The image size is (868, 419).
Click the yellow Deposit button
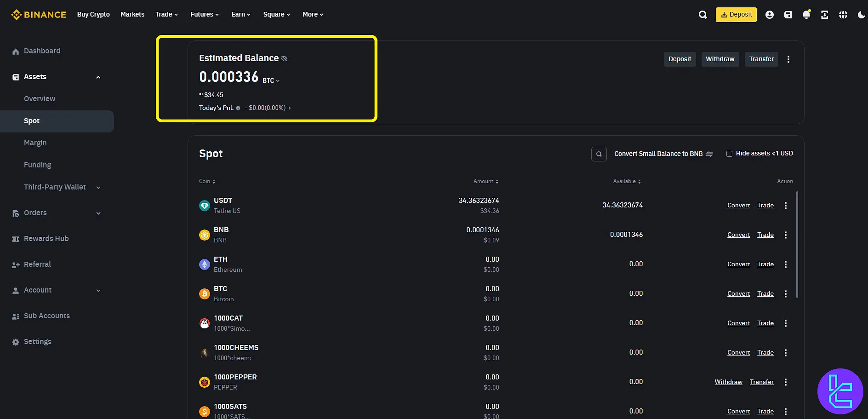[736, 15]
